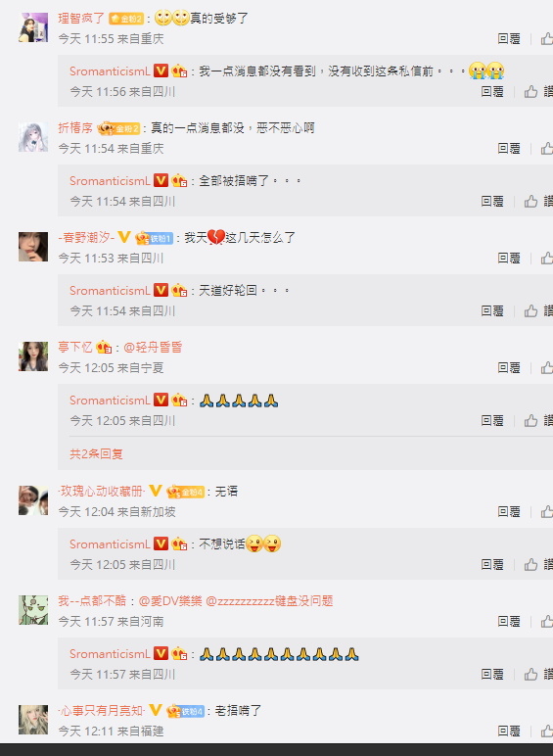Open the 金粉2 badge next to 理智疯了

(126, 19)
